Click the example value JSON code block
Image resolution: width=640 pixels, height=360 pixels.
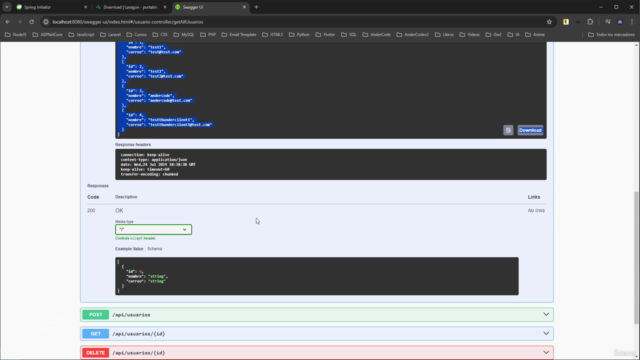pos(317,276)
